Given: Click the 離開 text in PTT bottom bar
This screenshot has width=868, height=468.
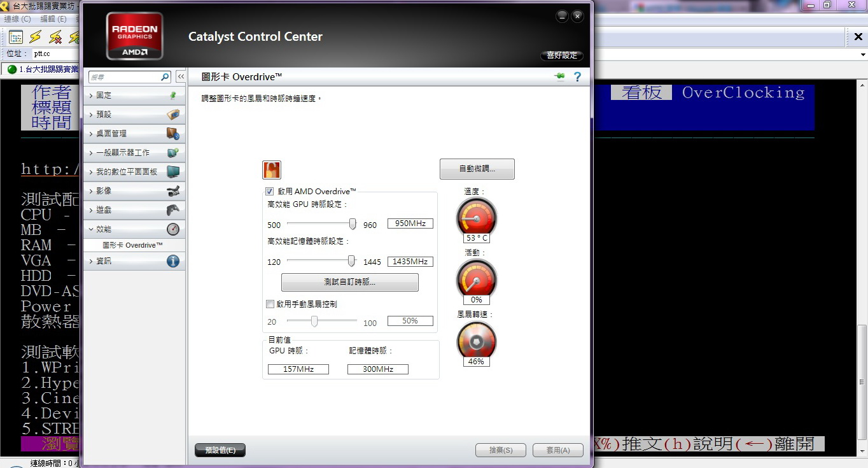Looking at the screenshot, I should tap(794, 444).
